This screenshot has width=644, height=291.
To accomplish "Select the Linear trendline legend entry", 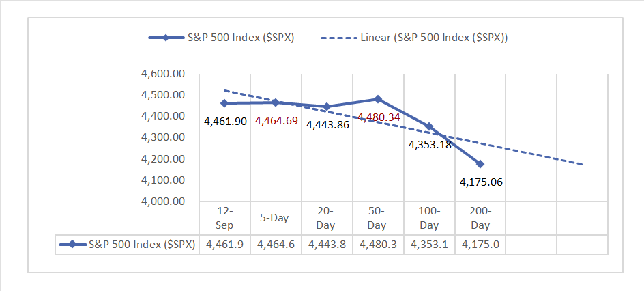I will pyautogui.click(x=434, y=38).
